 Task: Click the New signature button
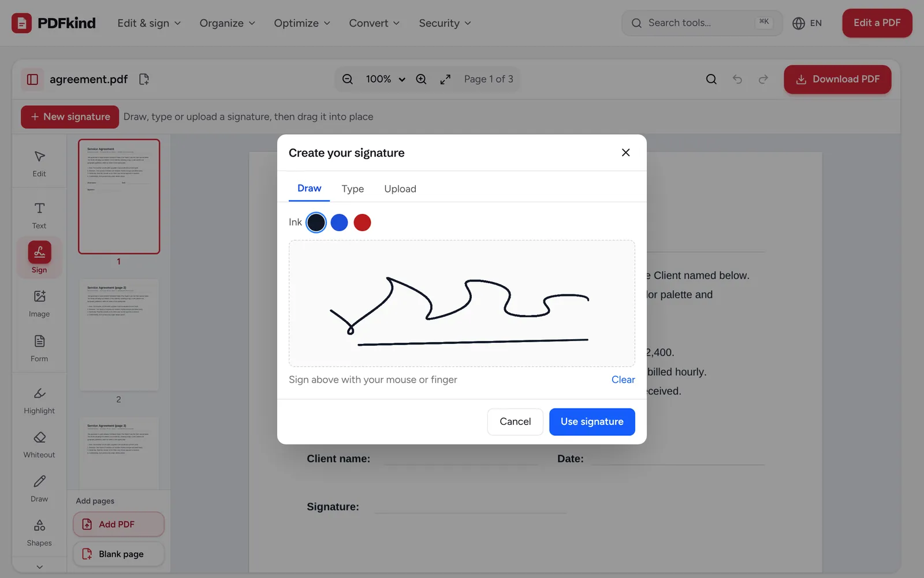tap(70, 117)
